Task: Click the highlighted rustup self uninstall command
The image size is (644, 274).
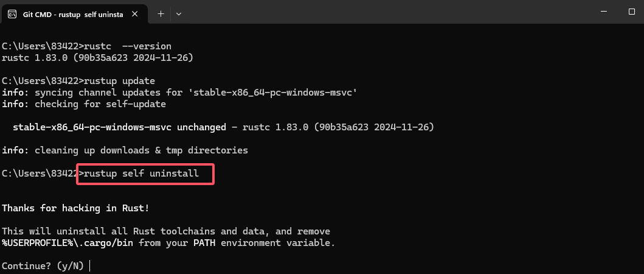Action: coord(145,174)
